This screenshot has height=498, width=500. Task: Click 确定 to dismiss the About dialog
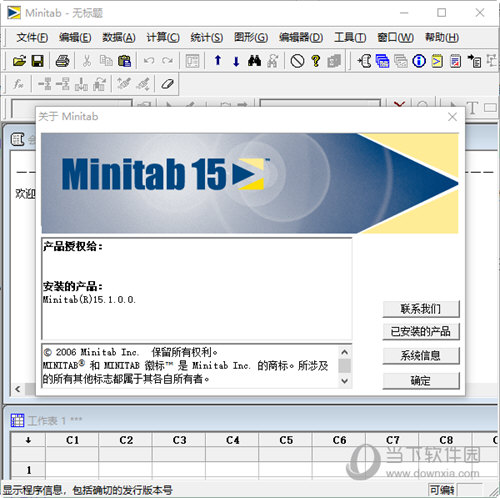coord(421,381)
